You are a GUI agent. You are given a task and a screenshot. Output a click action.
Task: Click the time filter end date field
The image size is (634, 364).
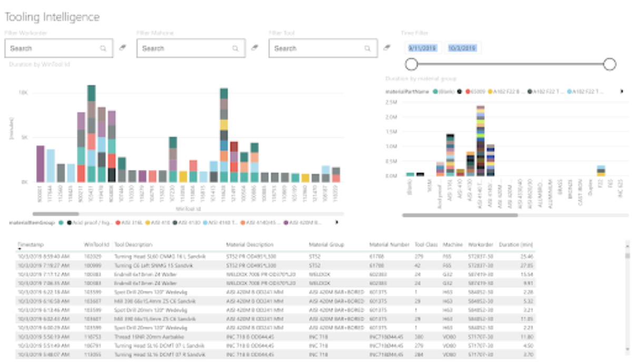(462, 48)
